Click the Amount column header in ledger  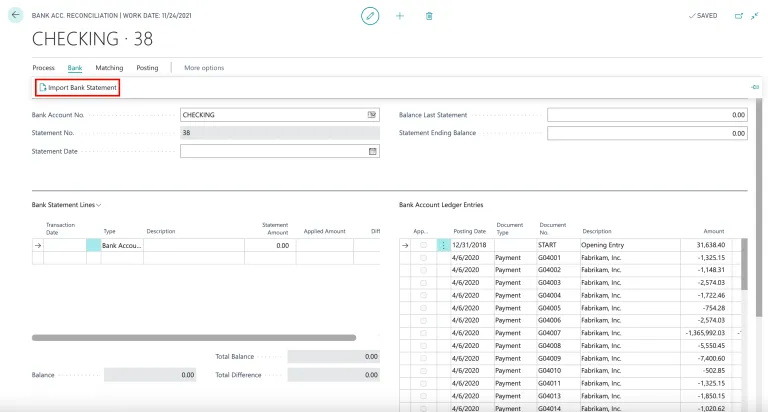click(x=714, y=231)
